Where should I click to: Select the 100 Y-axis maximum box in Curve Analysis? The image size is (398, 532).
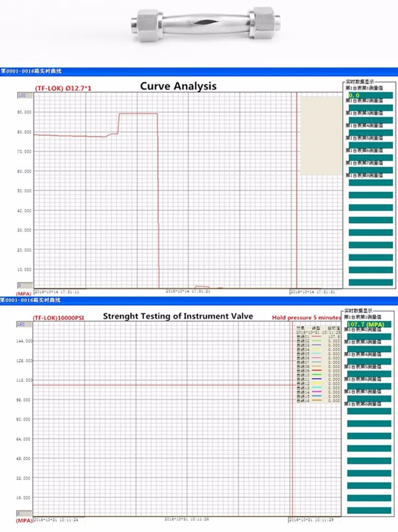tap(22, 95)
